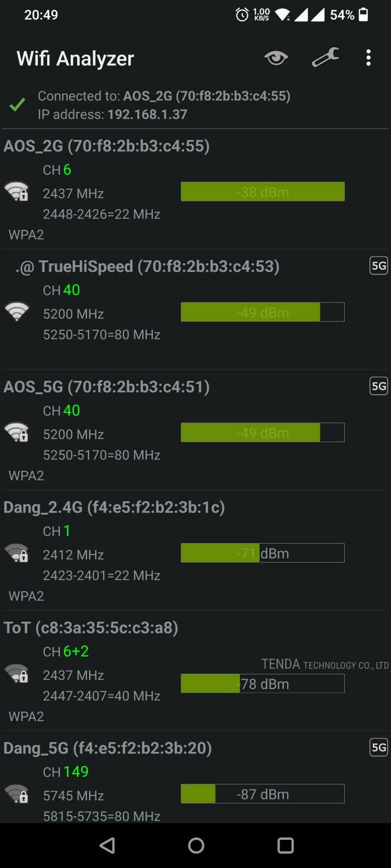Select the AOS_2G network title

[106, 146]
